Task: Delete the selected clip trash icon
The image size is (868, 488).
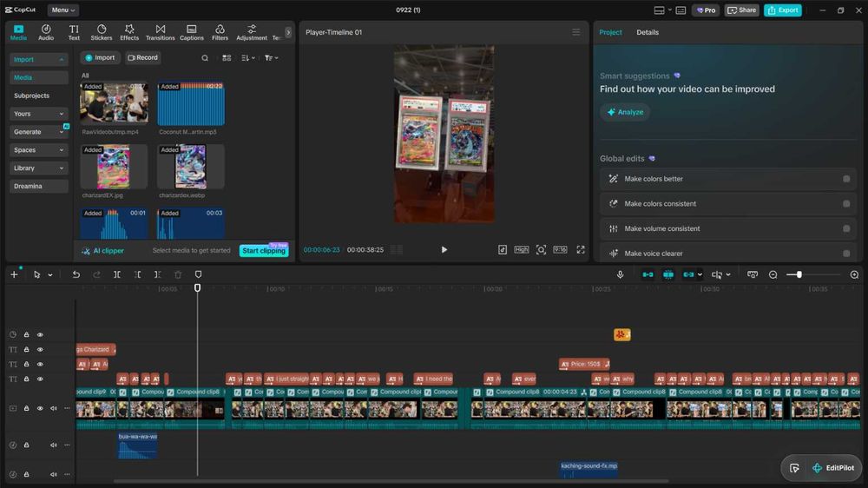Action: 178,274
